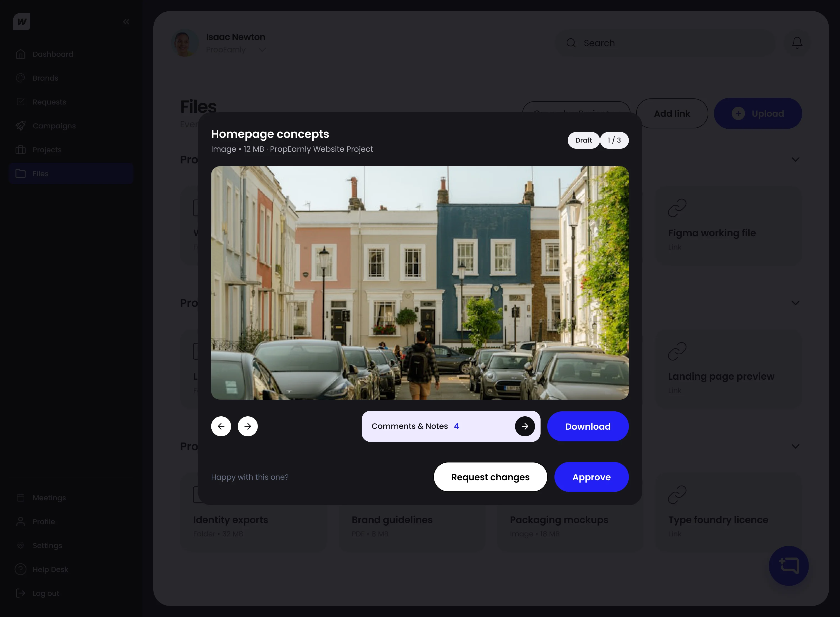Open Meetings from the sidebar
The image size is (840, 617).
[x=71, y=498]
